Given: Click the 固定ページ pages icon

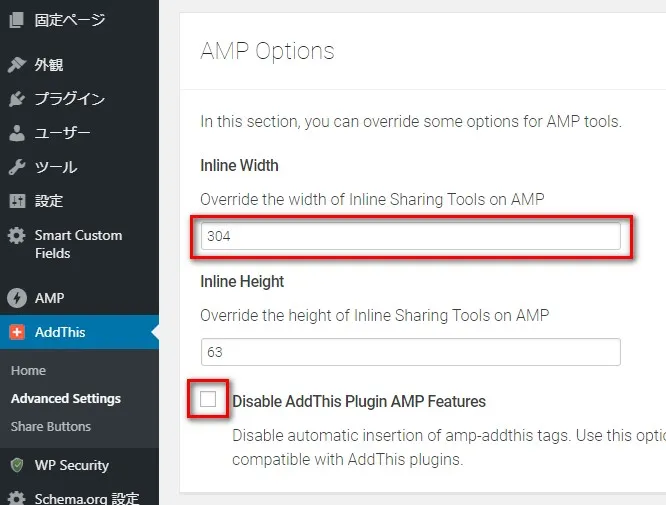Looking at the screenshot, I should pyautogui.click(x=17, y=20).
